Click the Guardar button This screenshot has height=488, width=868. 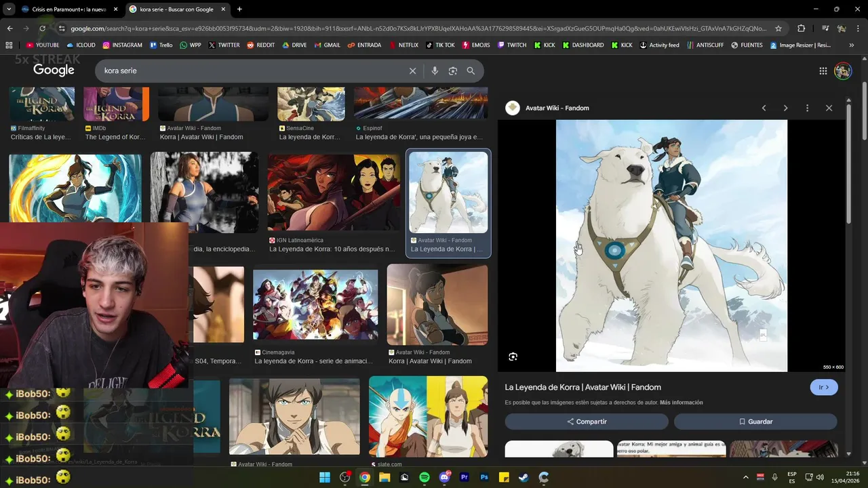coord(755,422)
